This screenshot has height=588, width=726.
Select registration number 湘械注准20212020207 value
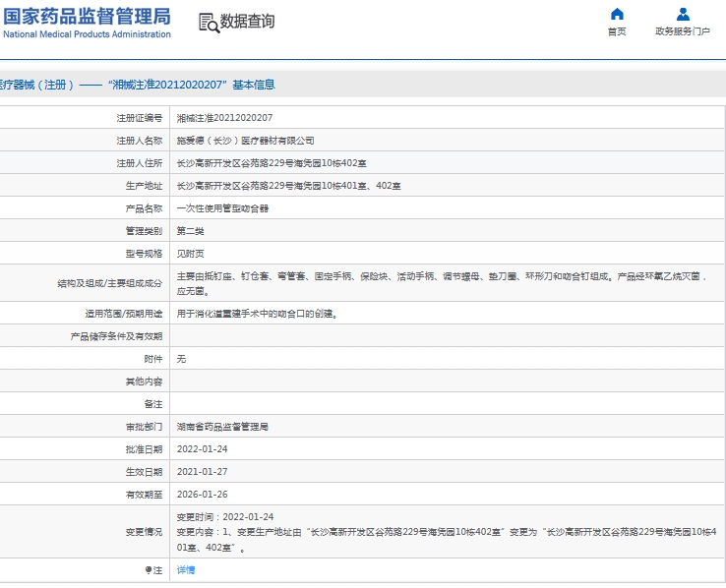click(x=224, y=118)
